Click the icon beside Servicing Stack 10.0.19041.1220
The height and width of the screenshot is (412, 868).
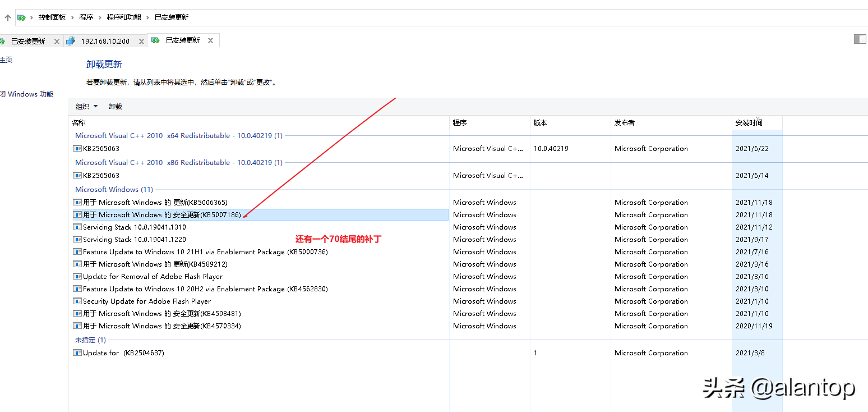[77, 240]
